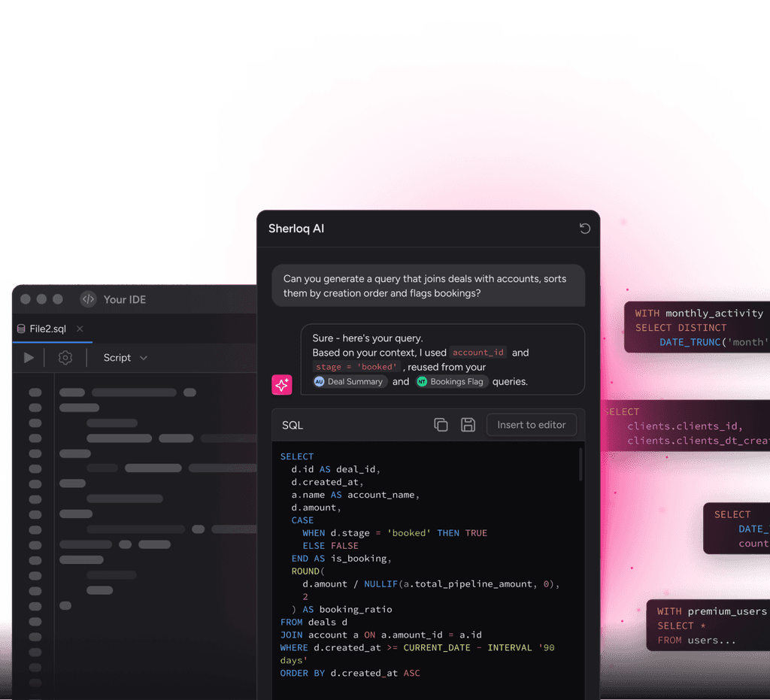
Task: Click the copy SQL icon
Action: [441, 424]
